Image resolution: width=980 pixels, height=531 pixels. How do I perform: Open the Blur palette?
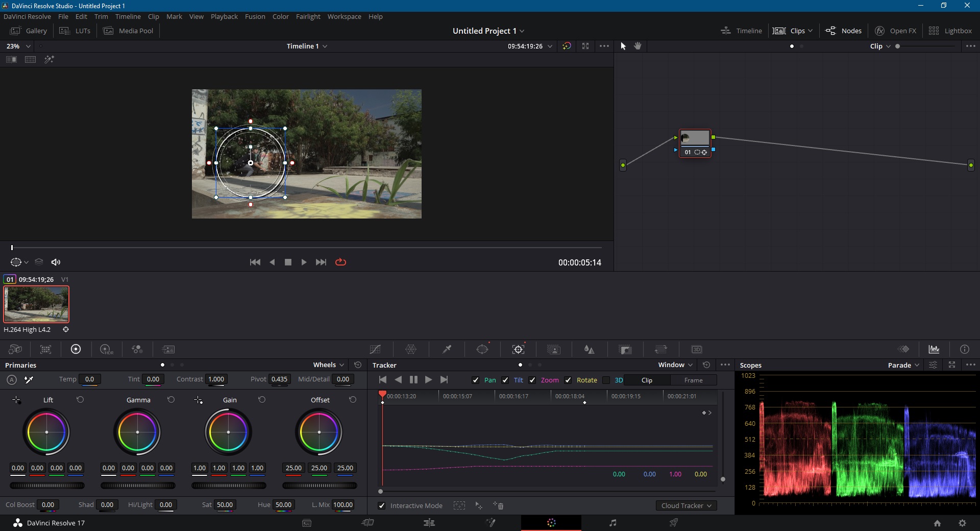tap(590, 349)
